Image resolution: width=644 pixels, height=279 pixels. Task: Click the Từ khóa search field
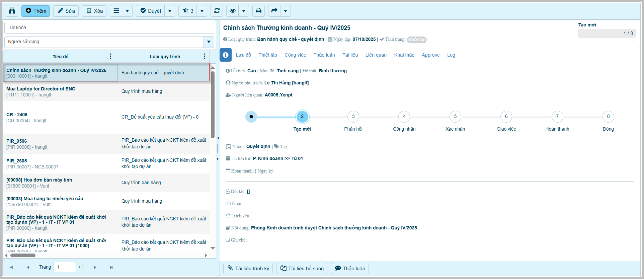click(x=109, y=27)
